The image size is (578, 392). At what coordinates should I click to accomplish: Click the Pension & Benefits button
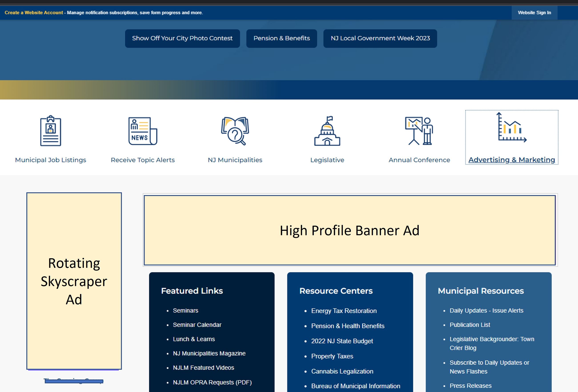tap(281, 38)
